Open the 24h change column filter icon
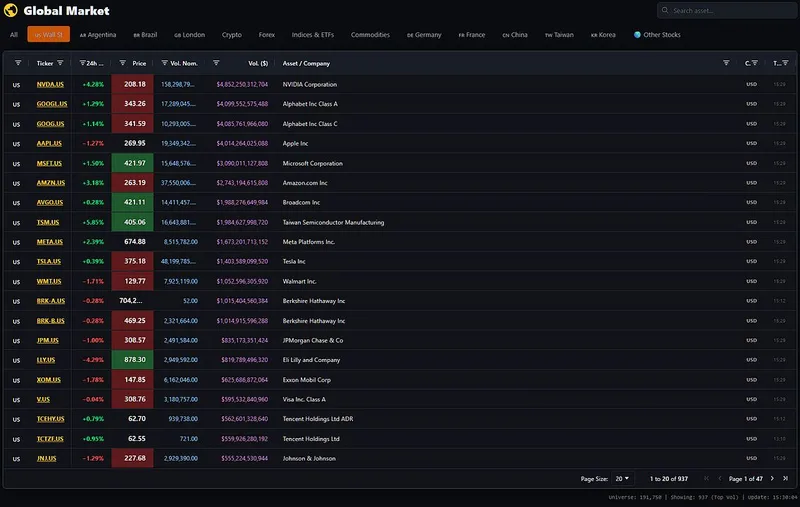The height and width of the screenshot is (507, 800). click(x=82, y=63)
